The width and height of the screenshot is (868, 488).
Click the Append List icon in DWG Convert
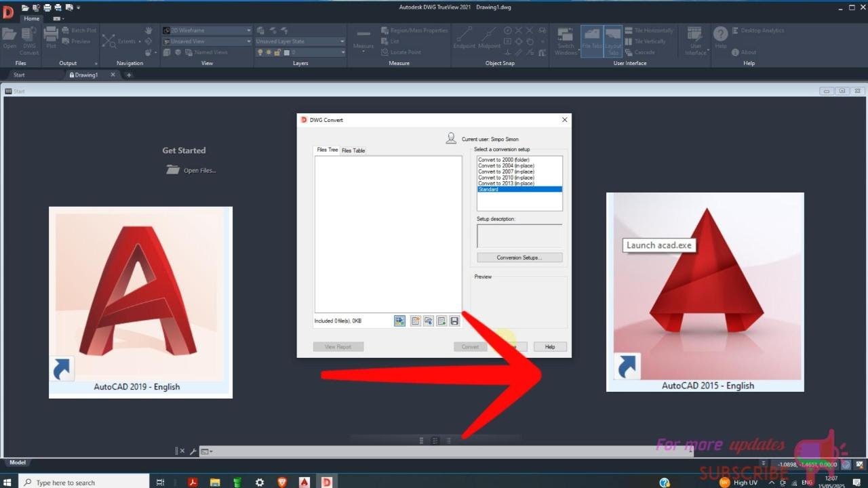(x=441, y=321)
